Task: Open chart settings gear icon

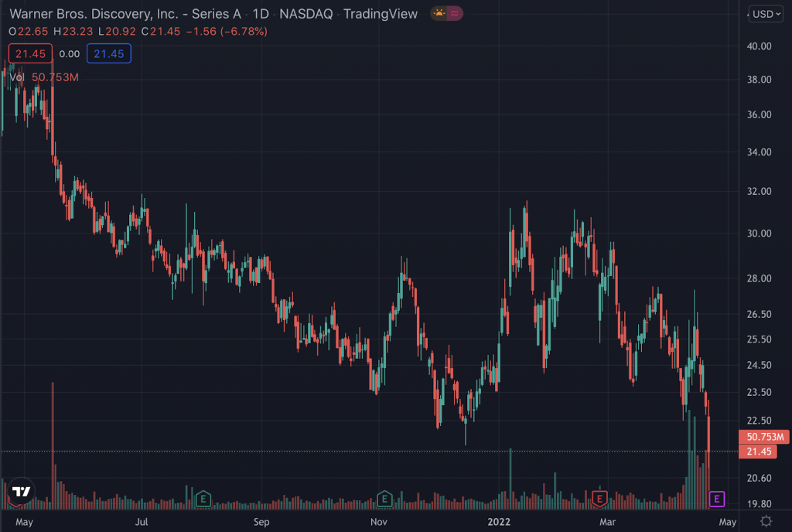Action: (766, 521)
